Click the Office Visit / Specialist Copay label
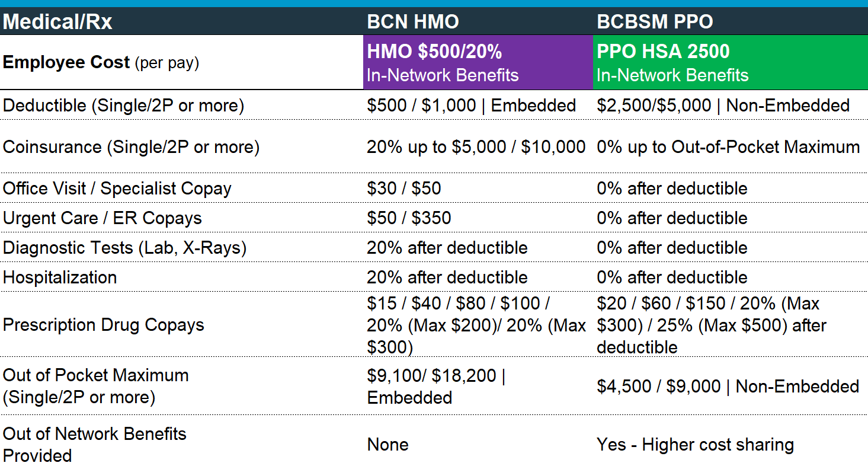Image resolution: width=868 pixels, height=466 pixels. coord(117,189)
